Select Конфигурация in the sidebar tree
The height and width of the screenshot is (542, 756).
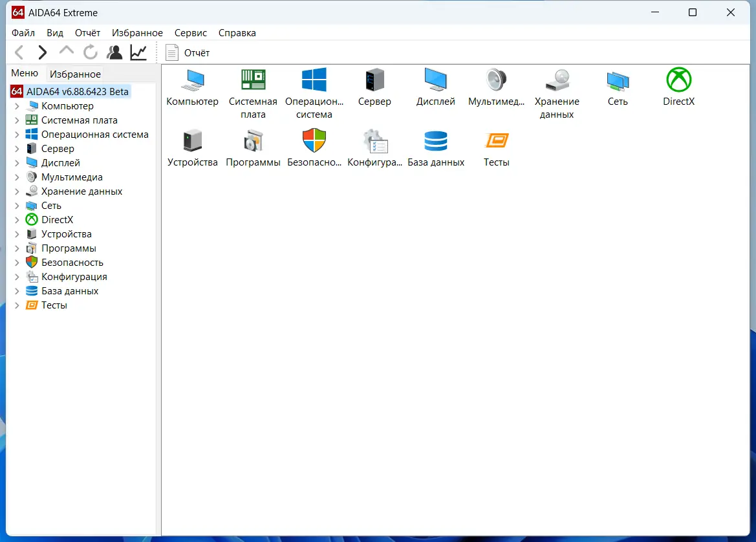[x=74, y=277]
